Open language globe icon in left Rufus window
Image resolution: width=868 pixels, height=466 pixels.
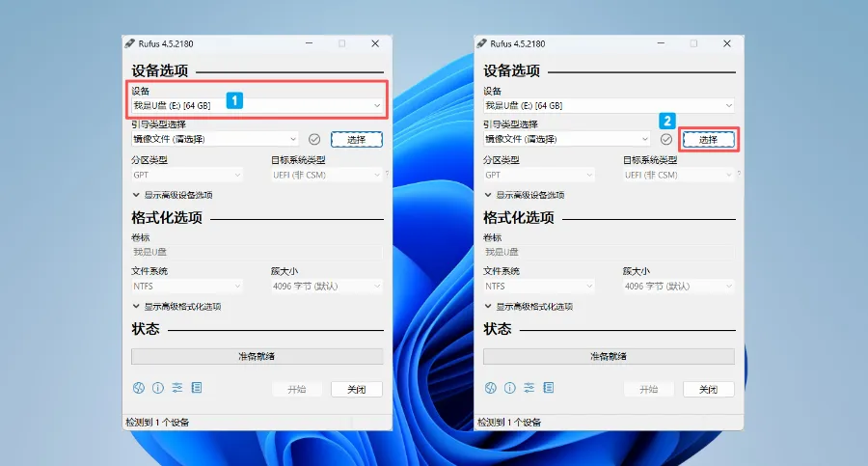coord(138,388)
